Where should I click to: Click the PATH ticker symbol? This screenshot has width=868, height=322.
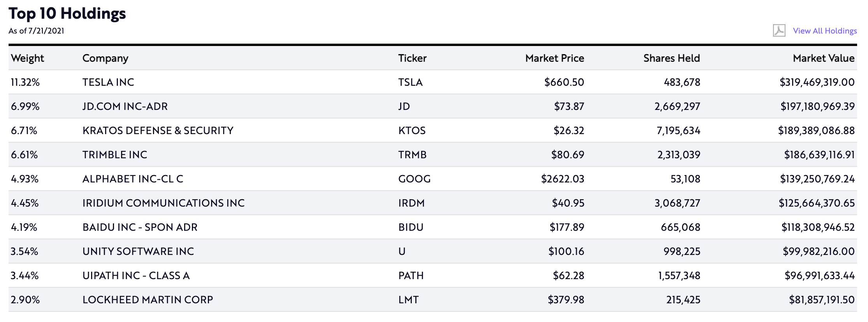coord(411,276)
